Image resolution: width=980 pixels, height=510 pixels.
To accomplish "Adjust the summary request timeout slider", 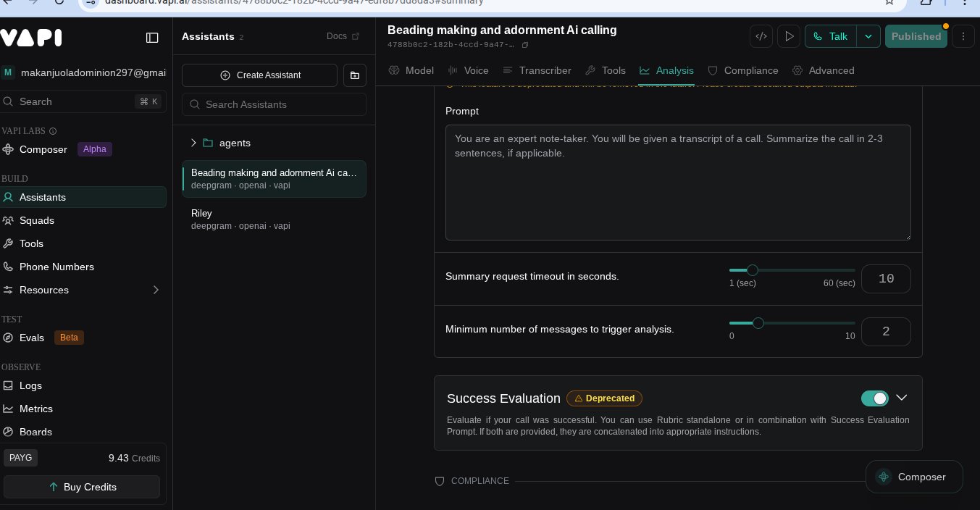I will tap(752, 270).
